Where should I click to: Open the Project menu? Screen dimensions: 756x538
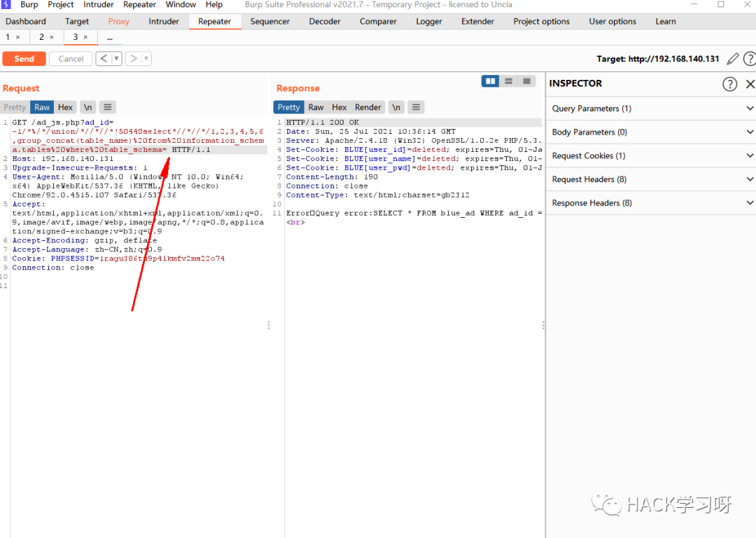pyautogui.click(x=61, y=5)
